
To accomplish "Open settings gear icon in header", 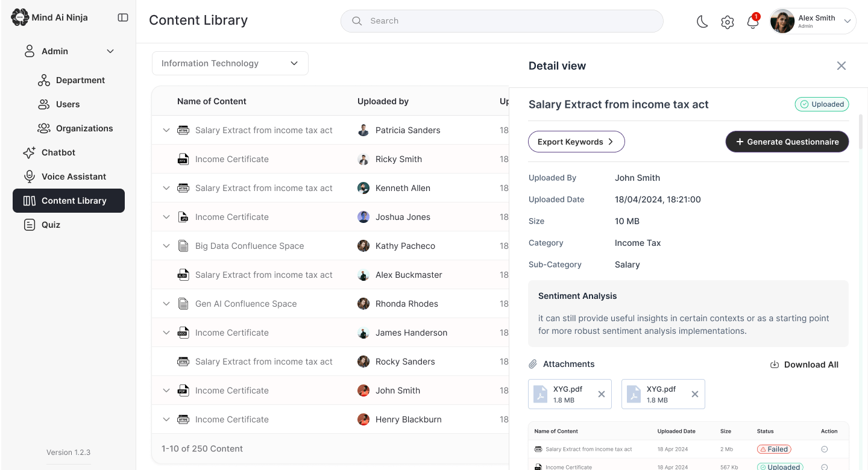I will (728, 22).
